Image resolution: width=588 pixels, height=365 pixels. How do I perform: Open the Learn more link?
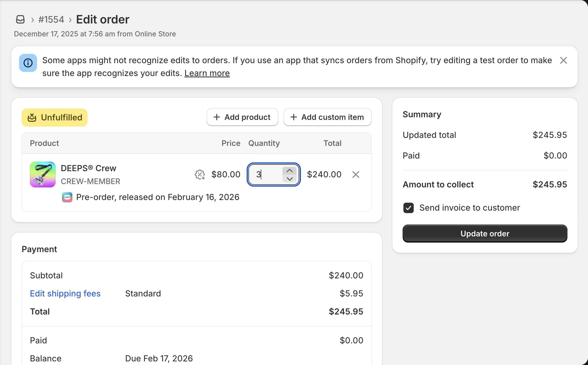pyautogui.click(x=207, y=73)
